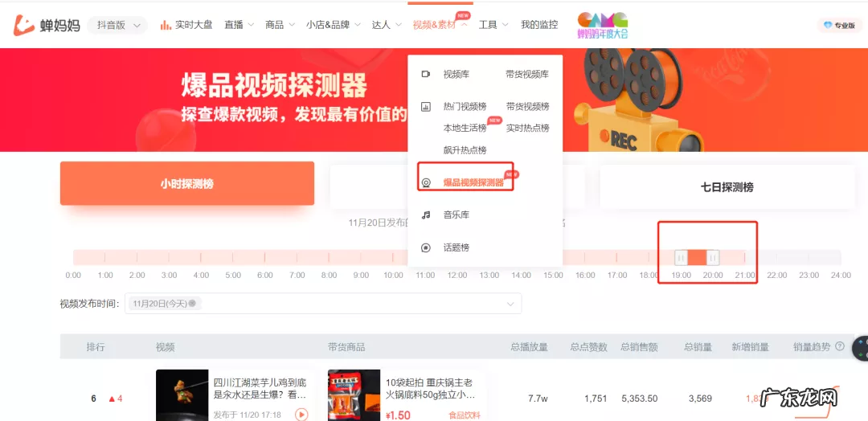Select 爆品视频探测器 menu entry
This screenshot has height=421, width=868.
coord(473,182)
